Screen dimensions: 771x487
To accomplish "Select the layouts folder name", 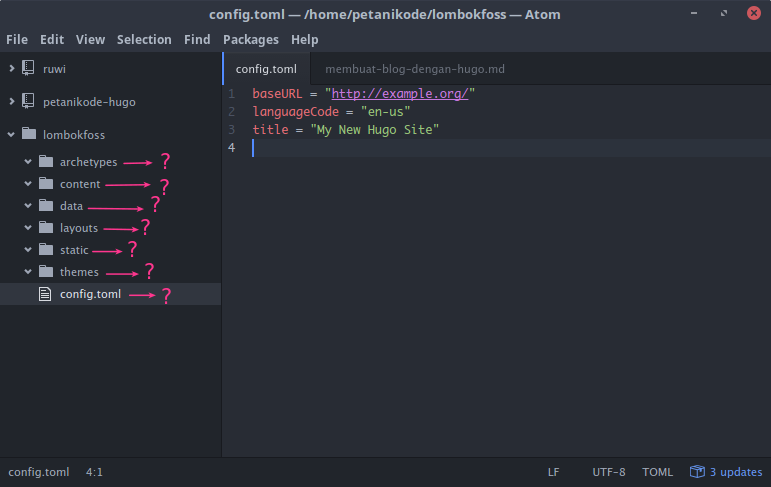I will (79, 228).
